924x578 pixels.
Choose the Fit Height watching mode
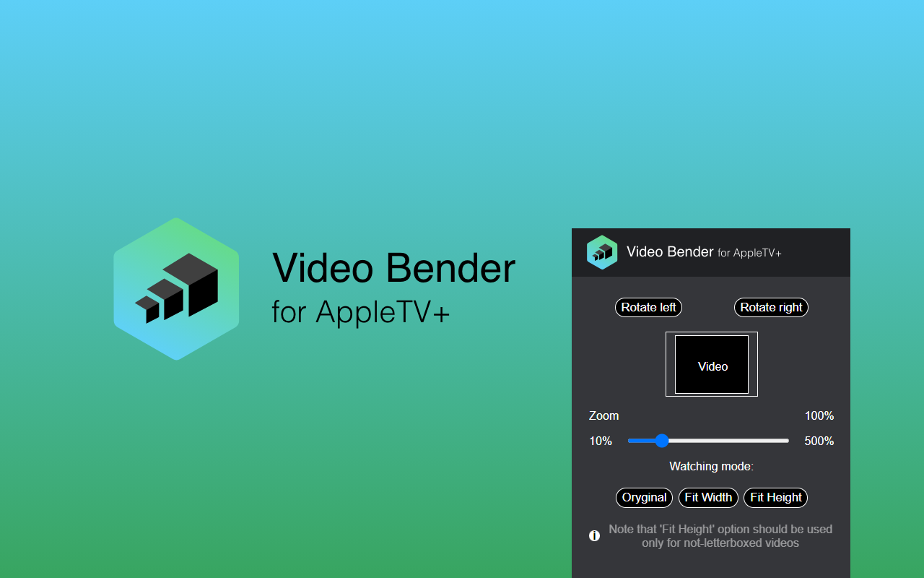pos(775,497)
